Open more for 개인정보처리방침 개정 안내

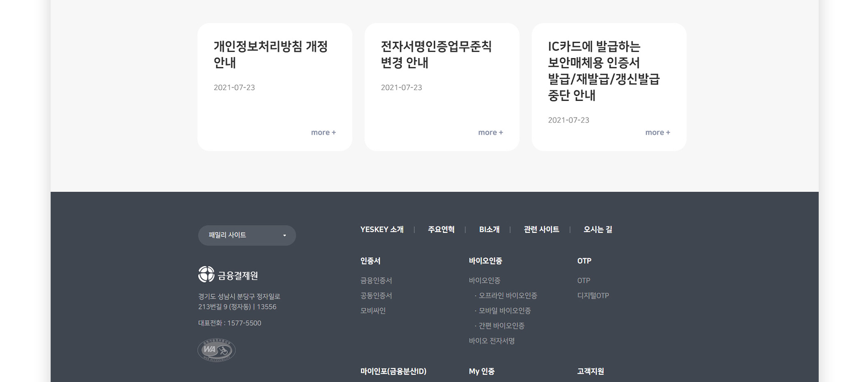point(323,132)
